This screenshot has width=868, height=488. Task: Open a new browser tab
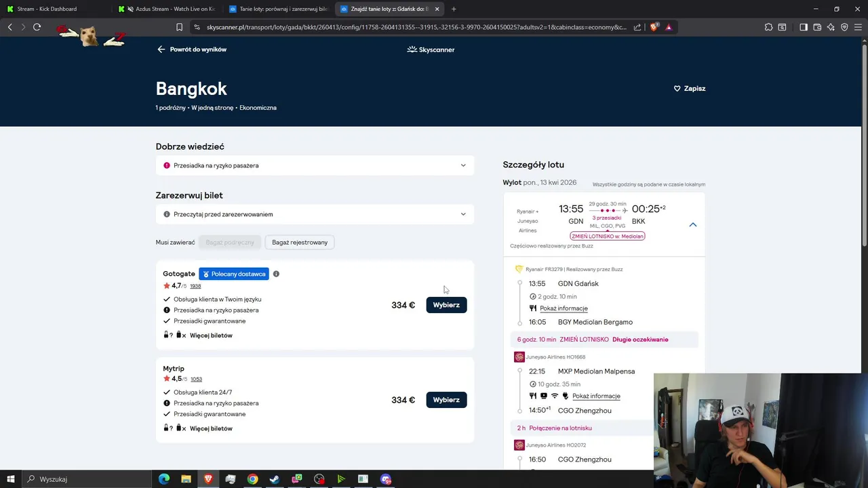pos(454,9)
